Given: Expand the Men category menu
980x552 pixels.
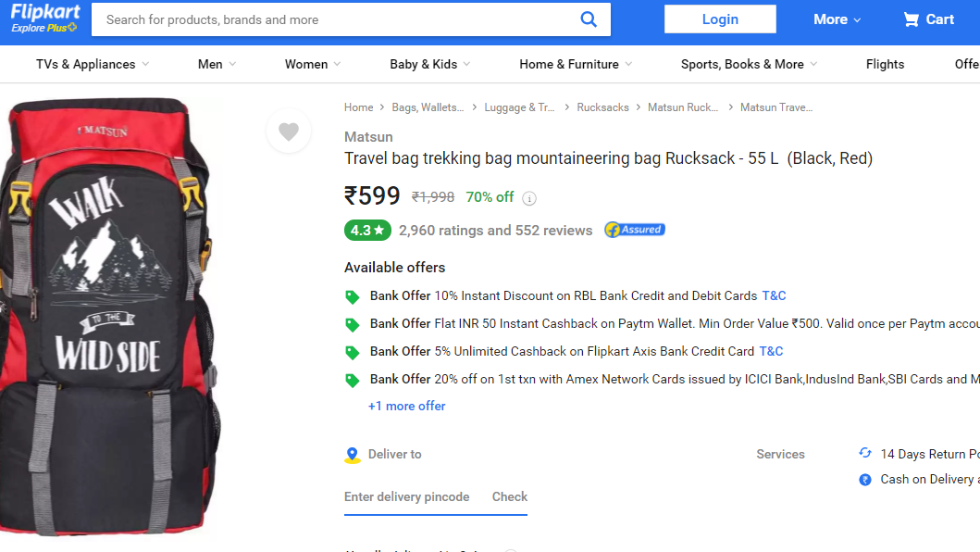Looking at the screenshot, I should coord(214,64).
